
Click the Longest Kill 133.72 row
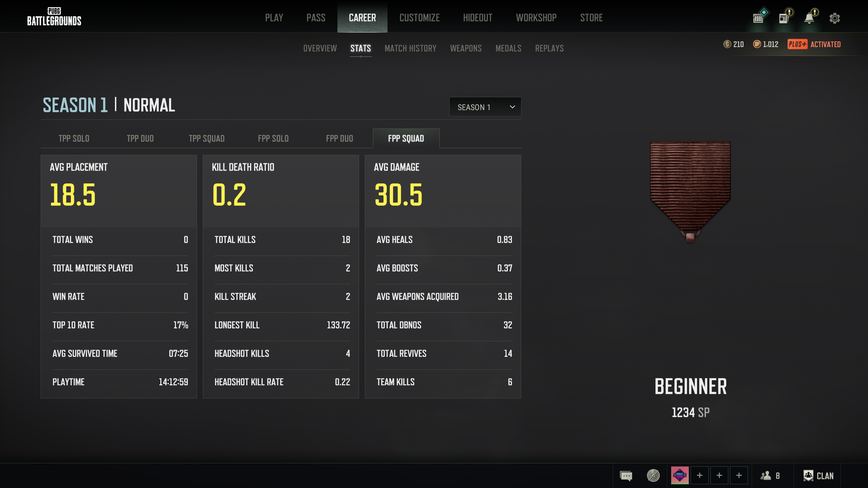[x=282, y=325]
